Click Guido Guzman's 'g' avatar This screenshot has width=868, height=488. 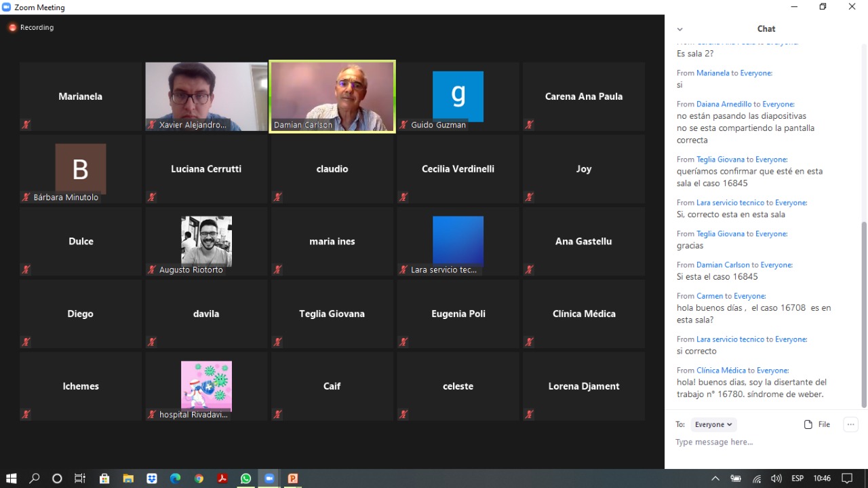(458, 96)
